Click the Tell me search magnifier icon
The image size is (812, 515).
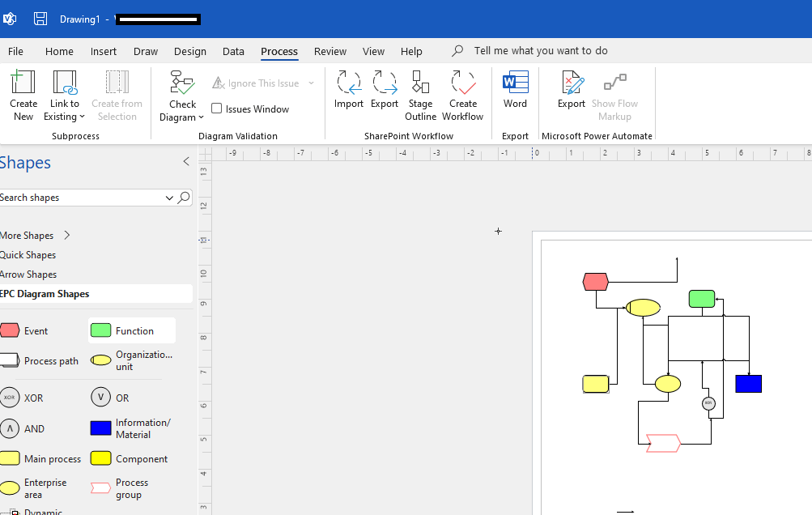(x=457, y=51)
